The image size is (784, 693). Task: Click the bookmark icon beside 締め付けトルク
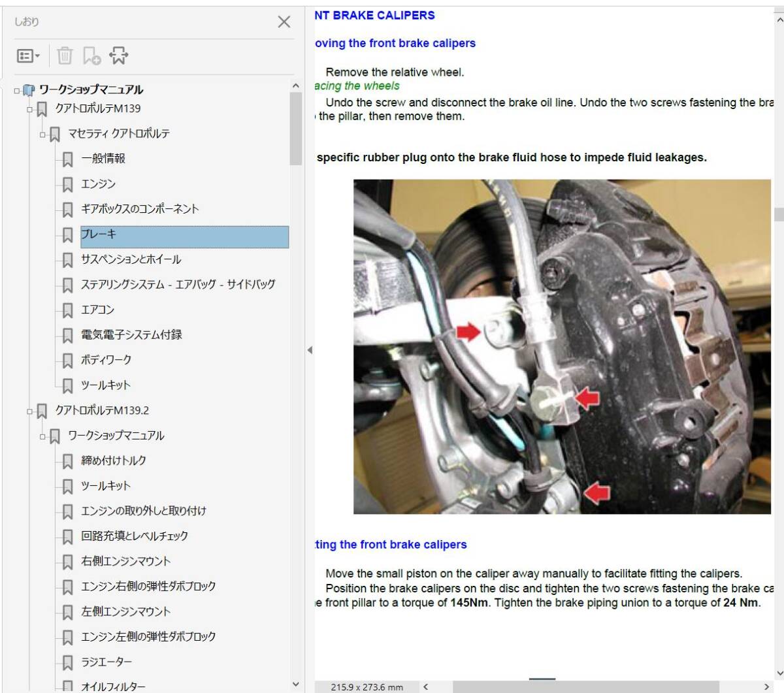point(67,461)
